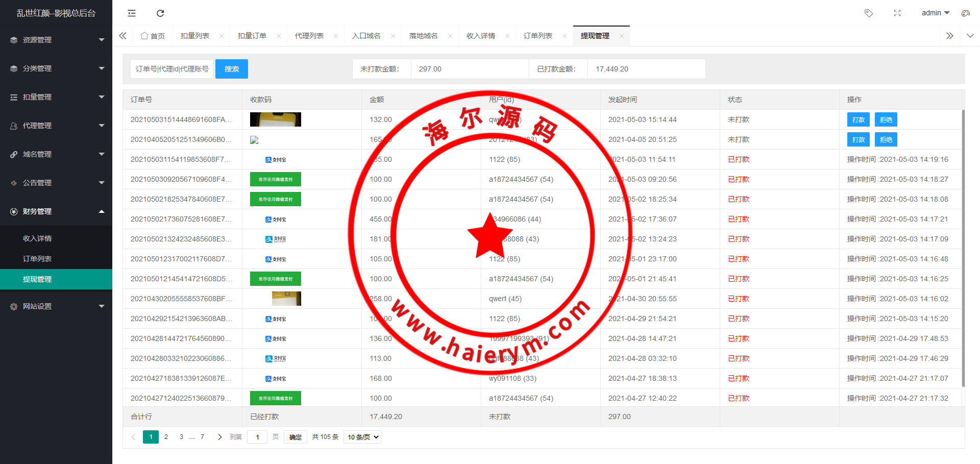Click the blue 搜索 button
Screen dimensions: 980x464
(x=231, y=69)
